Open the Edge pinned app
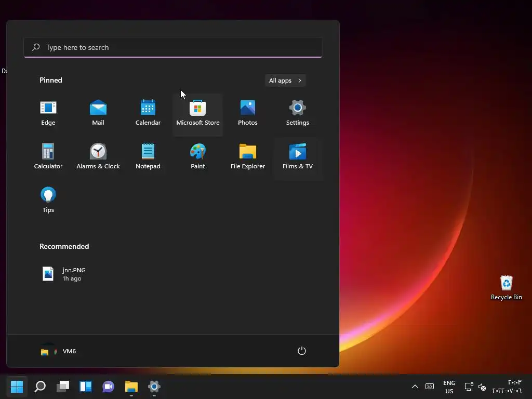This screenshot has width=532, height=399. click(x=48, y=113)
